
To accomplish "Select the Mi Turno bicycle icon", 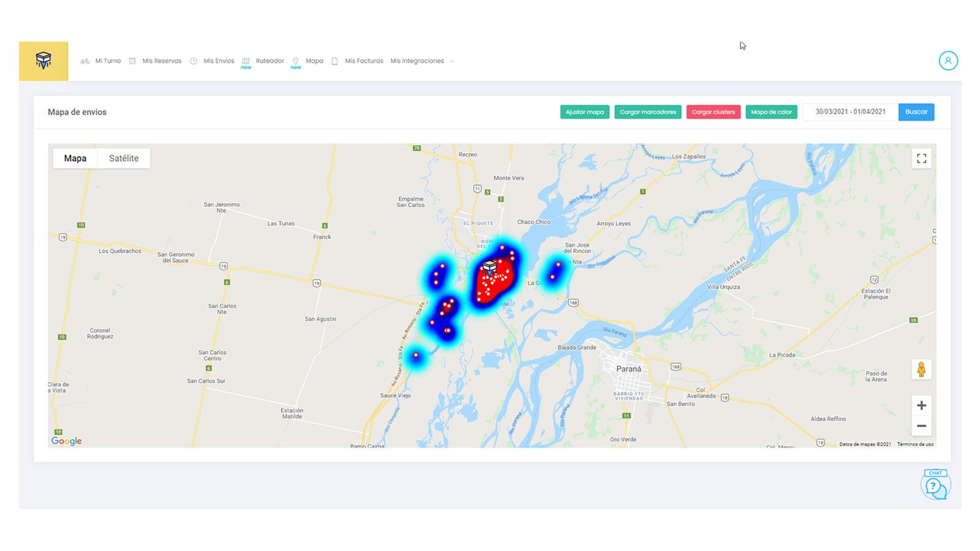I will (84, 61).
